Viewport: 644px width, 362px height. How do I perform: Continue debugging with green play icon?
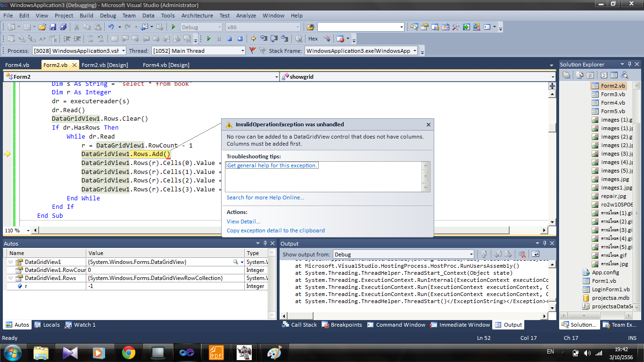208,39
